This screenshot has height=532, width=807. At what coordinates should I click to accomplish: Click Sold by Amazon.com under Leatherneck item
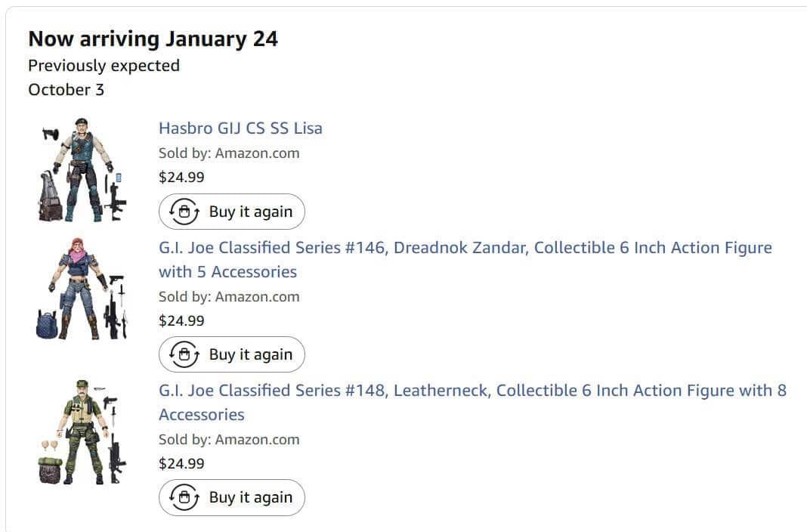229,439
